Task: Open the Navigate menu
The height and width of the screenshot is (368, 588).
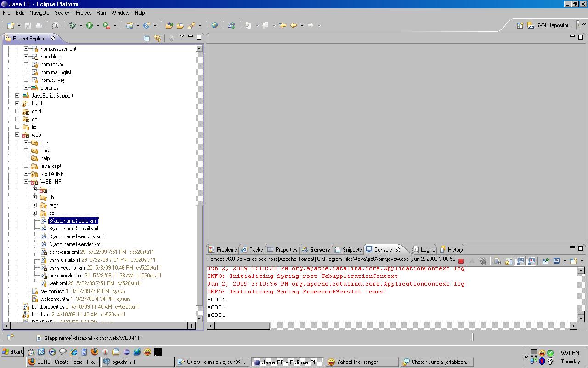Action: [39, 13]
